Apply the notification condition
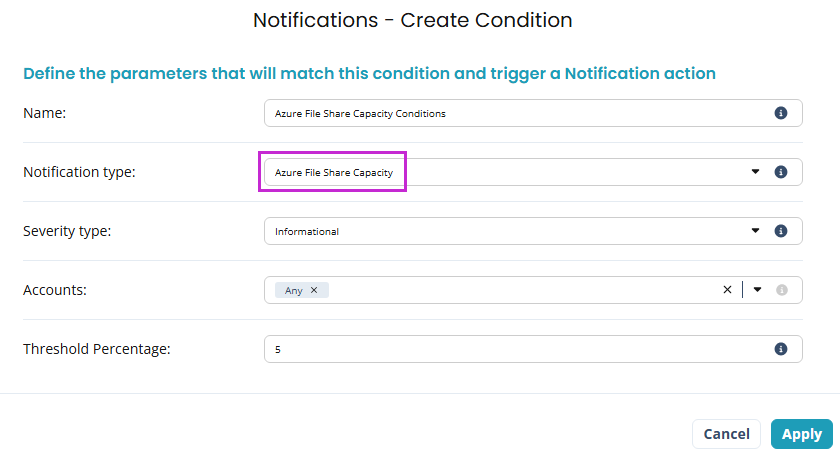The image size is (840, 456). click(801, 434)
